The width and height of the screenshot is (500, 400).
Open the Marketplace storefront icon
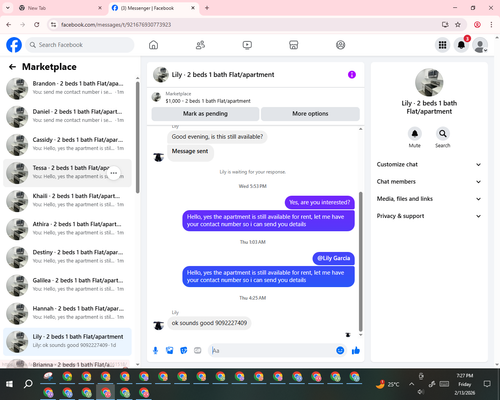click(x=294, y=45)
